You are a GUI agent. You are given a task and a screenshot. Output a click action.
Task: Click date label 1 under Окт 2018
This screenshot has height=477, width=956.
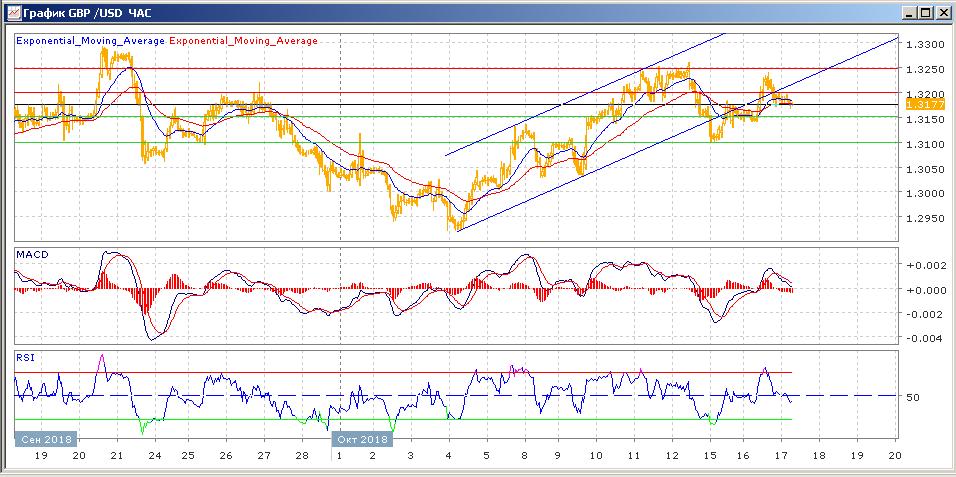(x=338, y=456)
